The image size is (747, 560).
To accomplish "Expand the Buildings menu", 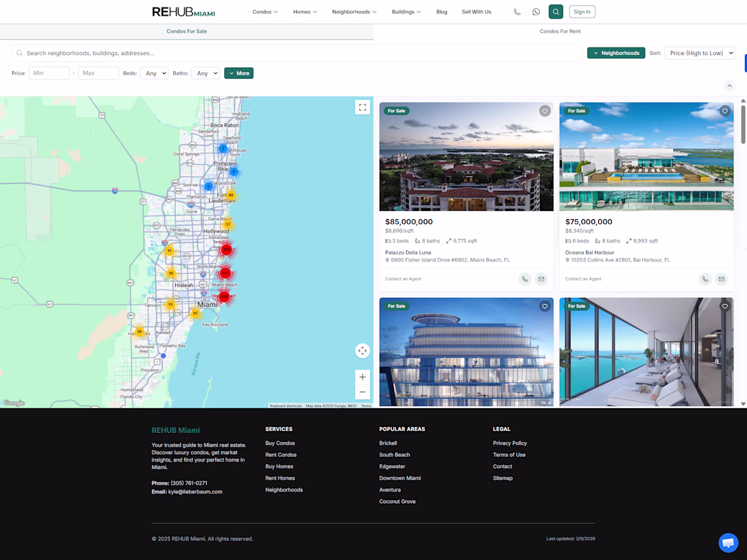I will click(406, 12).
